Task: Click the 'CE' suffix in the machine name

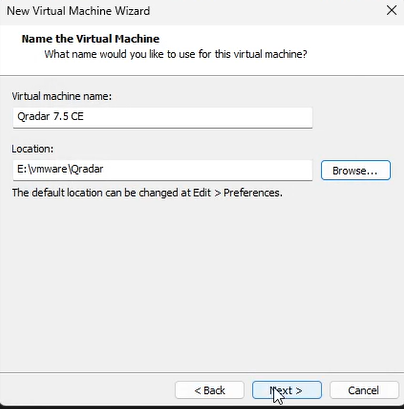Action: [x=77, y=116]
